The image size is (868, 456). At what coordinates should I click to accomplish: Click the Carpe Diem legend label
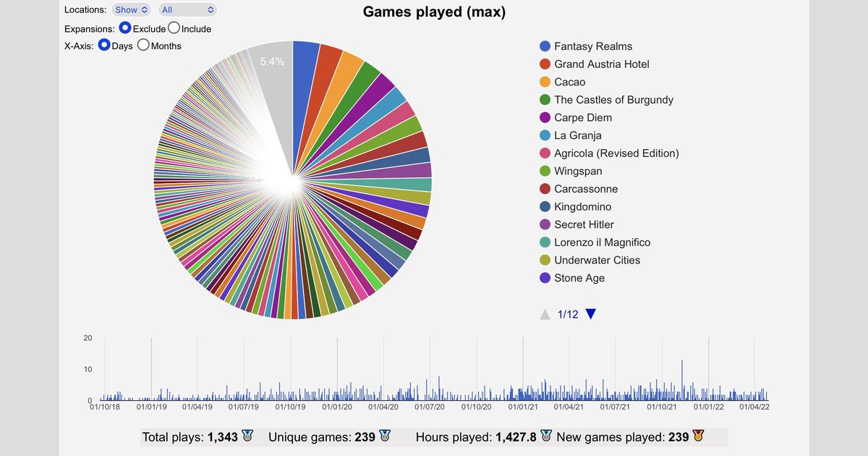click(x=583, y=117)
